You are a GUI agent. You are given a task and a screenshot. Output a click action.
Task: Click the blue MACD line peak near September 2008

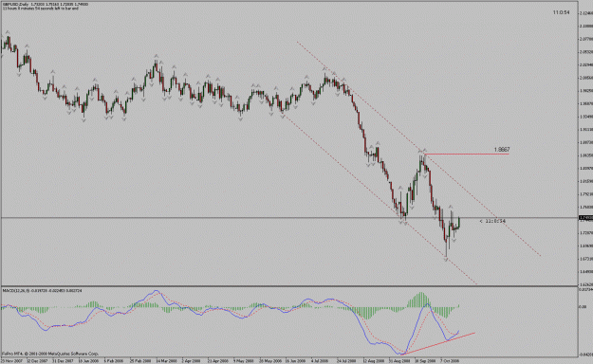(427, 303)
